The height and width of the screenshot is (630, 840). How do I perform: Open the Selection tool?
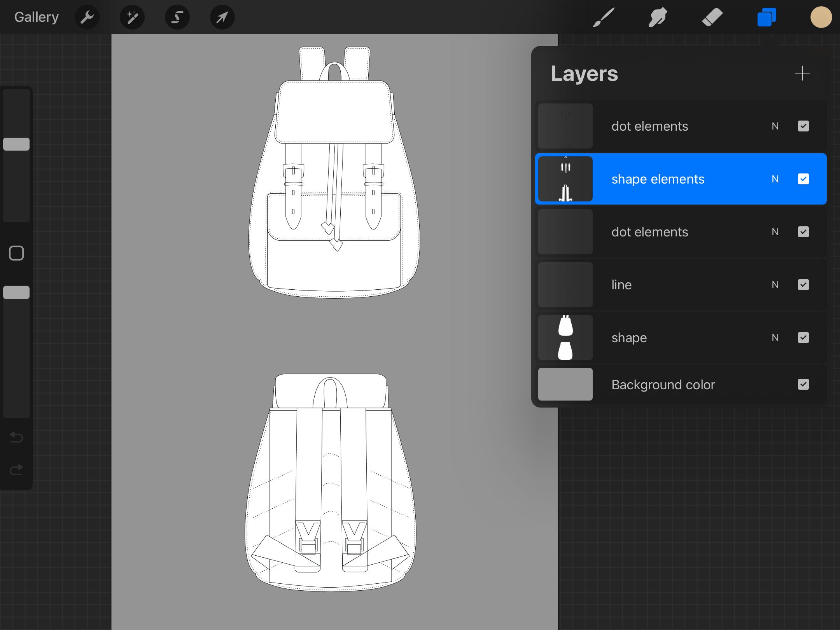[x=177, y=17]
